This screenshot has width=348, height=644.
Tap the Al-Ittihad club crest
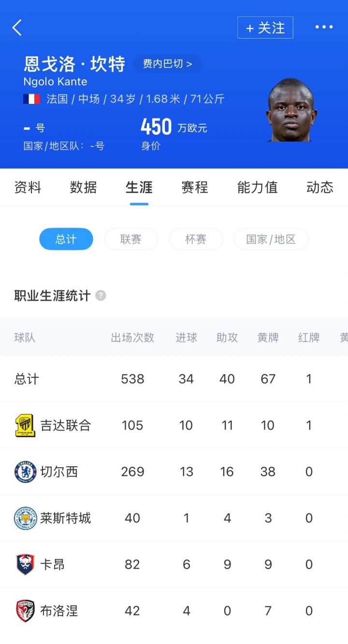pyautogui.click(x=25, y=426)
